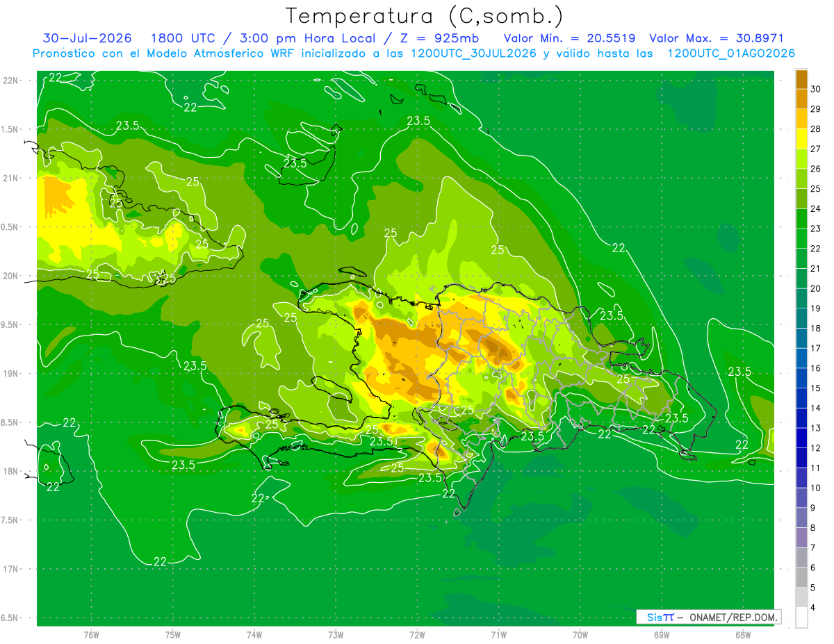The width and height of the screenshot is (834, 644).
Task: Click the "74W" longitude axis label
Action: tap(254, 635)
